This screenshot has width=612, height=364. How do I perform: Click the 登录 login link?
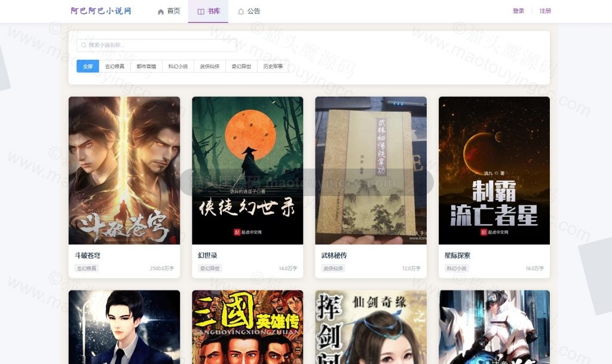[x=518, y=11]
